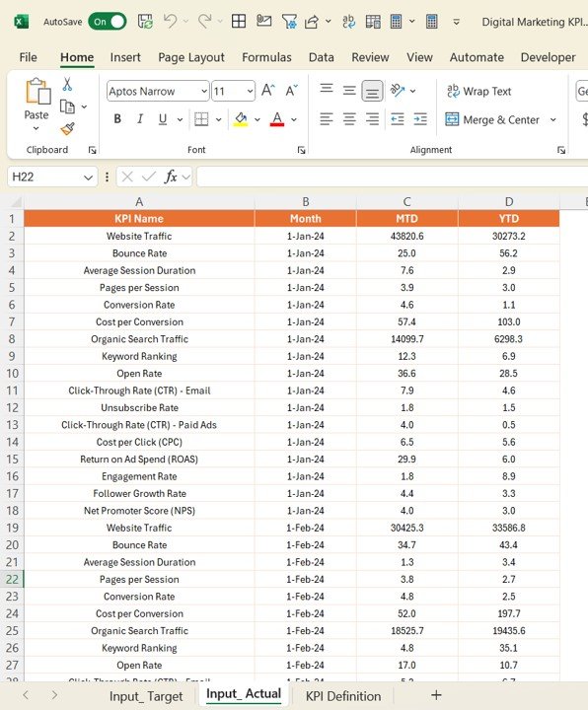The image size is (588, 710).
Task: Apply the yellow Fill Color bucket
Action: [241, 119]
